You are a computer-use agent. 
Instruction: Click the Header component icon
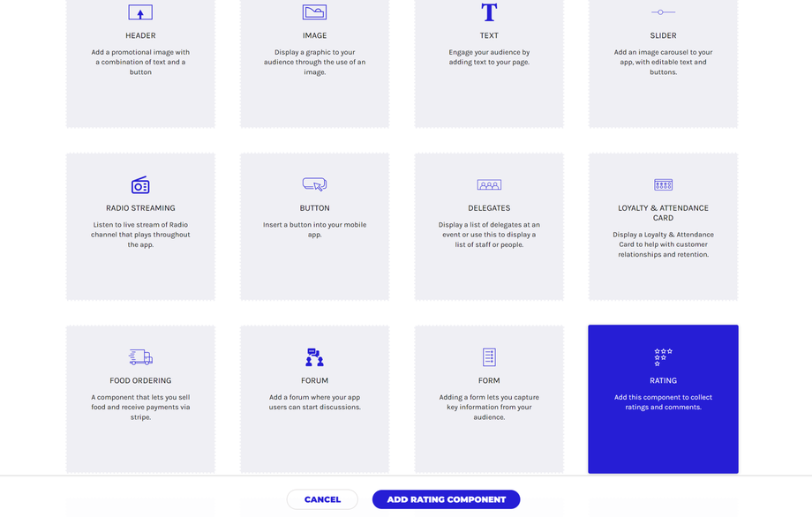140,12
